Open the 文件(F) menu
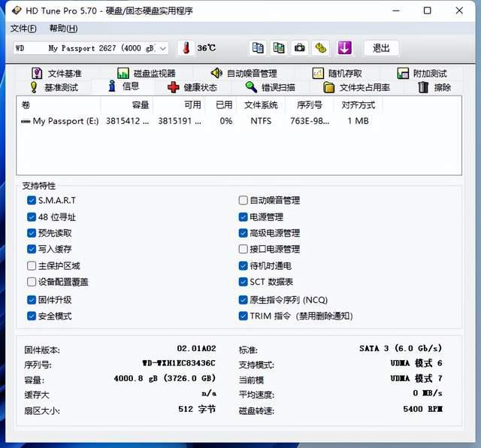Viewport: 481px width, 448px height. coord(23,29)
